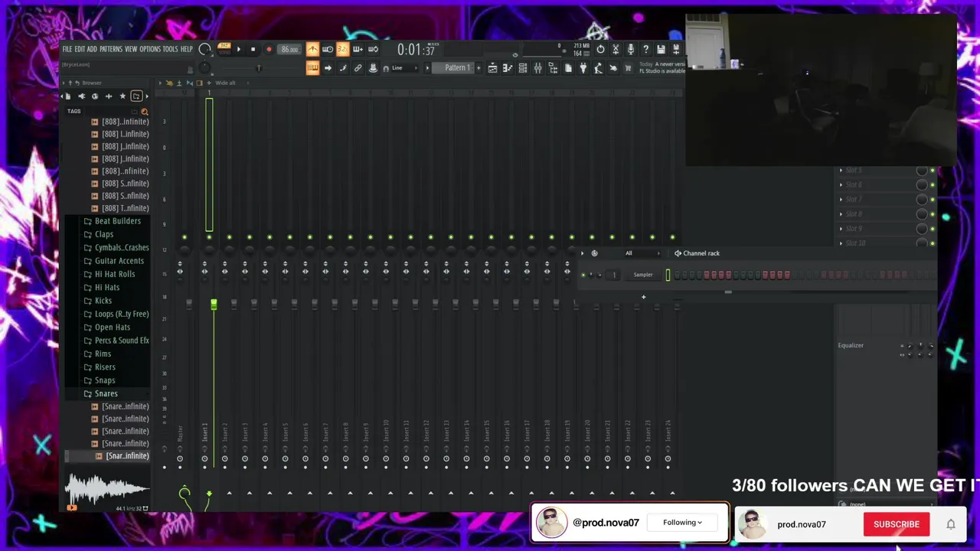This screenshot has width=980, height=551.
Task: Click the TAGS label in the browser
Action: (73, 111)
